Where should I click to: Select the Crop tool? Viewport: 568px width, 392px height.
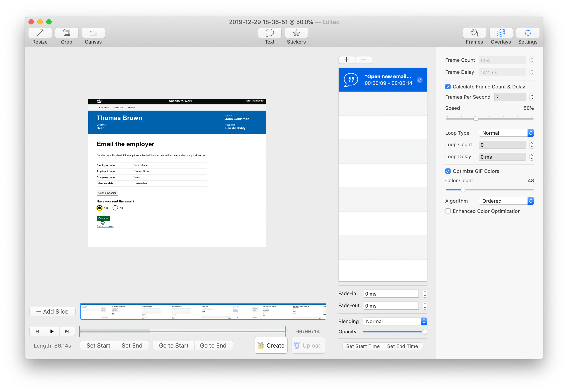click(x=66, y=36)
